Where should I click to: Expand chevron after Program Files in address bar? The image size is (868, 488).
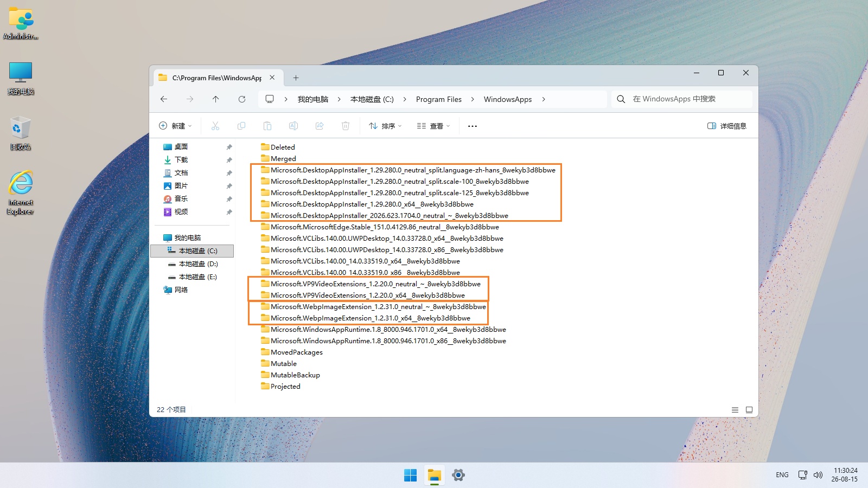(473, 99)
